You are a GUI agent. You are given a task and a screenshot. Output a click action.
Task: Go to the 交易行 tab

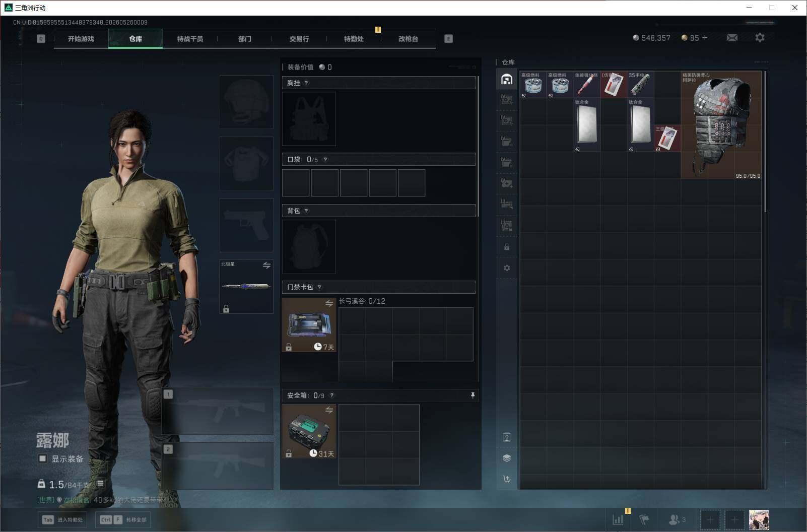pos(299,39)
